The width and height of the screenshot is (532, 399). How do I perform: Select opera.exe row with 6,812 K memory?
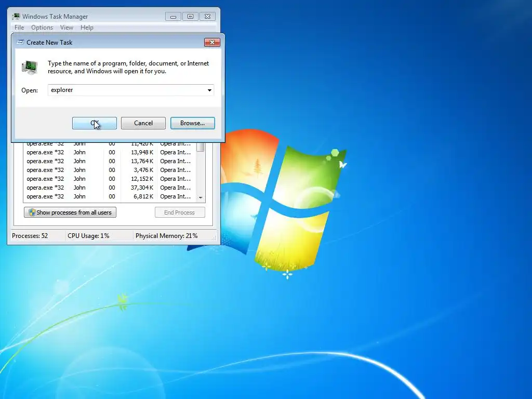[x=110, y=196]
